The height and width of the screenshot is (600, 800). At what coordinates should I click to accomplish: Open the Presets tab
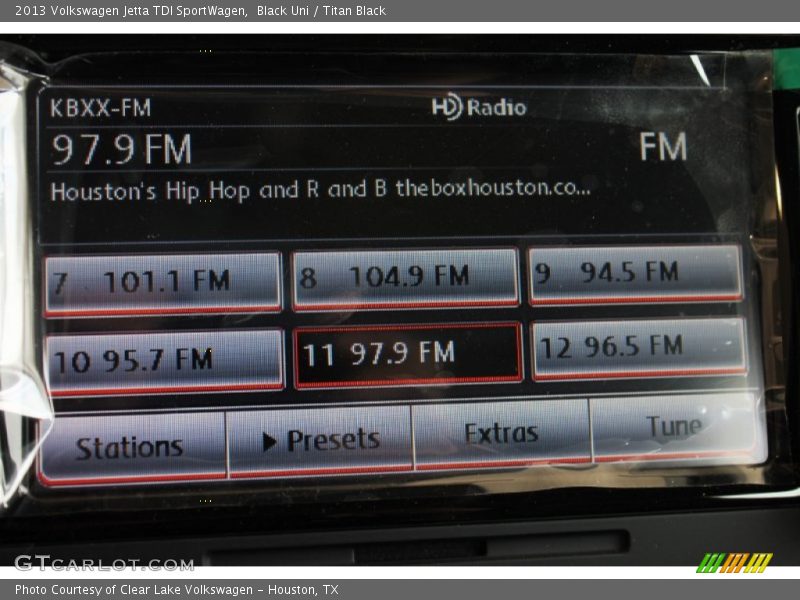[320, 440]
